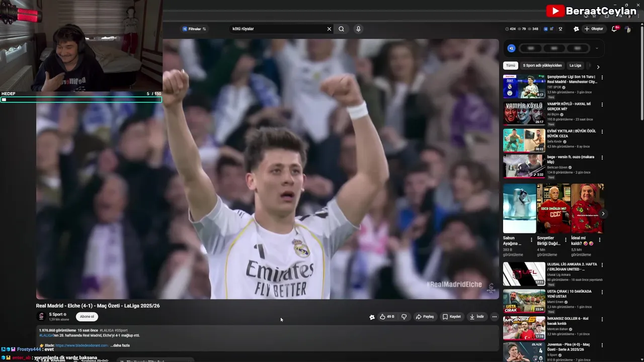Start voice search with microphone icon
644x362 pixels.
tap(358, 29)
